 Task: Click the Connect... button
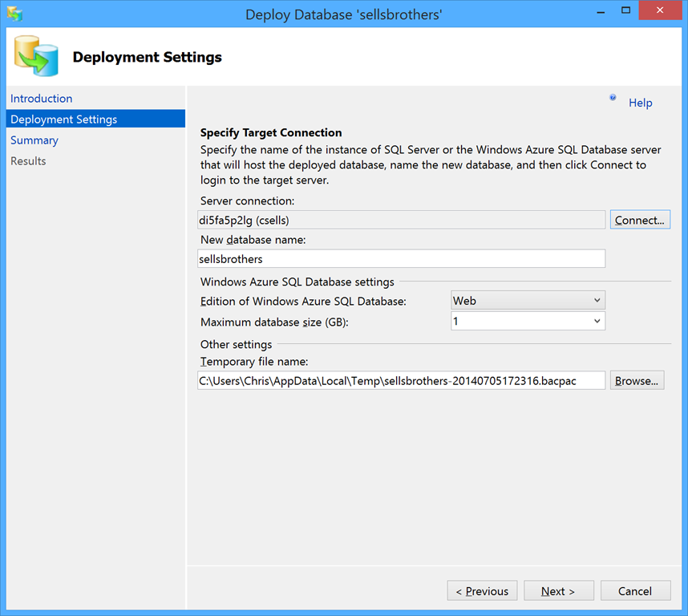pos(640,220)
